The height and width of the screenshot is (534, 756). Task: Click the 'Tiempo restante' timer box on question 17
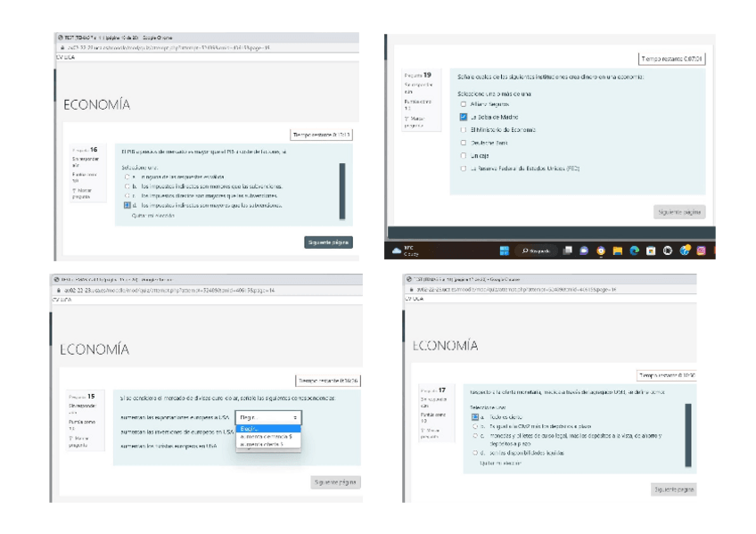pyautogui.click(x=667, y=375)
